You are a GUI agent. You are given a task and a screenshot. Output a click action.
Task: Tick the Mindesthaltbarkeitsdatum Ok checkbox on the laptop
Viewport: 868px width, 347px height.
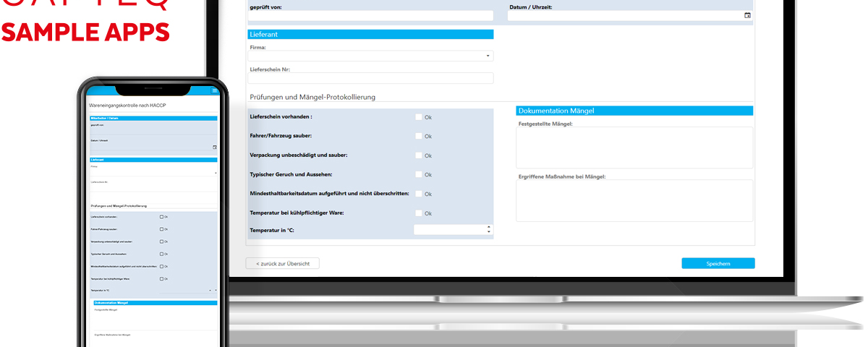419,194
